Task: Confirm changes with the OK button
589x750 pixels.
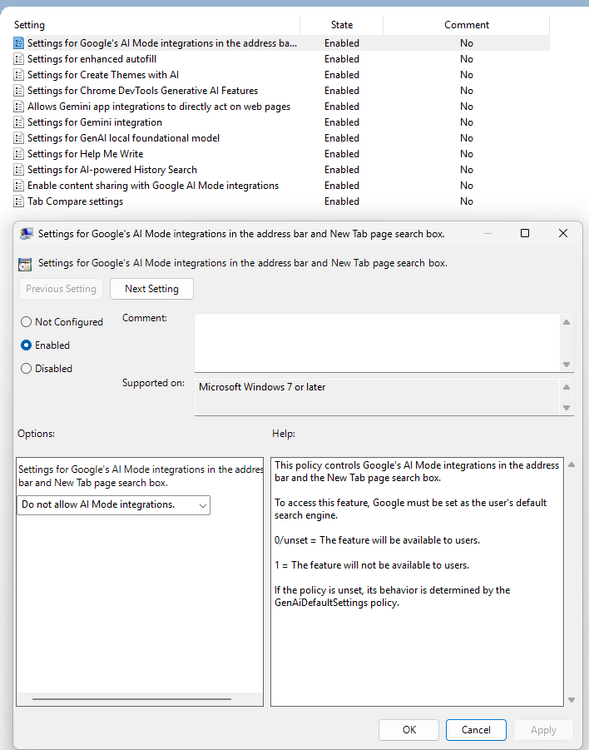Action: (x=409, y=729)
